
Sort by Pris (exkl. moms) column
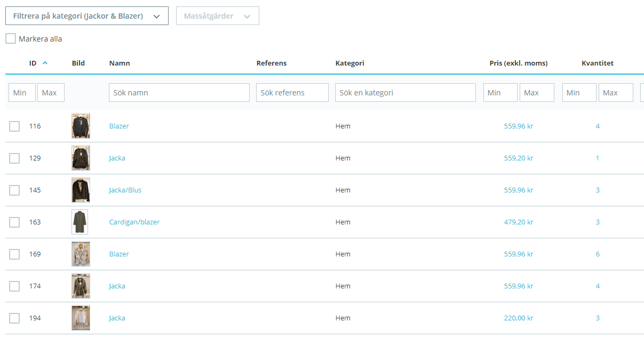coord(518,63)
